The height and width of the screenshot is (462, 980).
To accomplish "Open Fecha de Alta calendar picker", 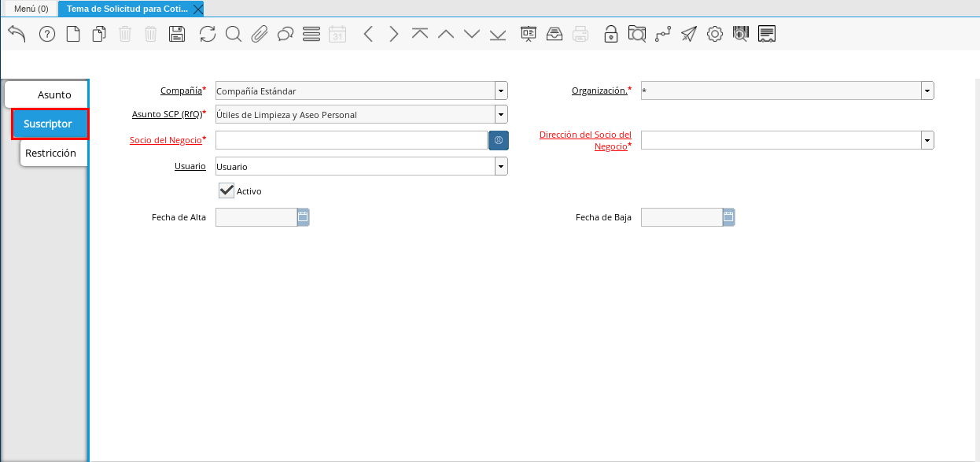I will [304, 217].
